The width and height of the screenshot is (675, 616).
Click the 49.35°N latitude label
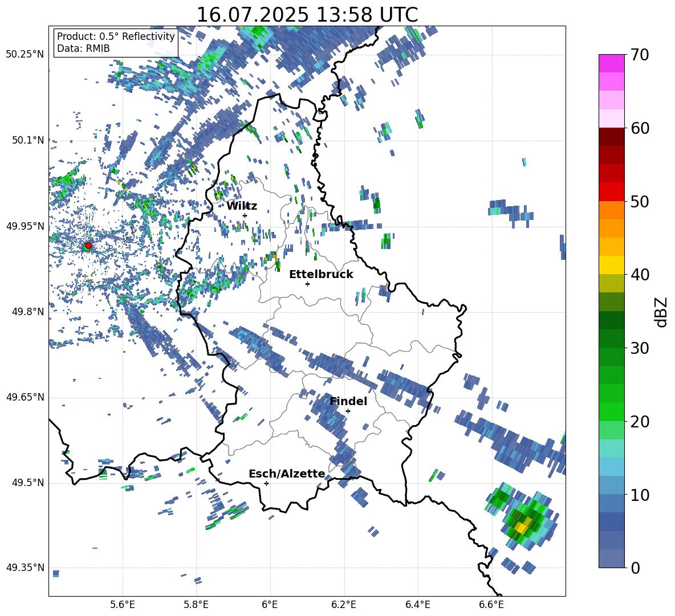pyautogui.click(x=25, y=568)
